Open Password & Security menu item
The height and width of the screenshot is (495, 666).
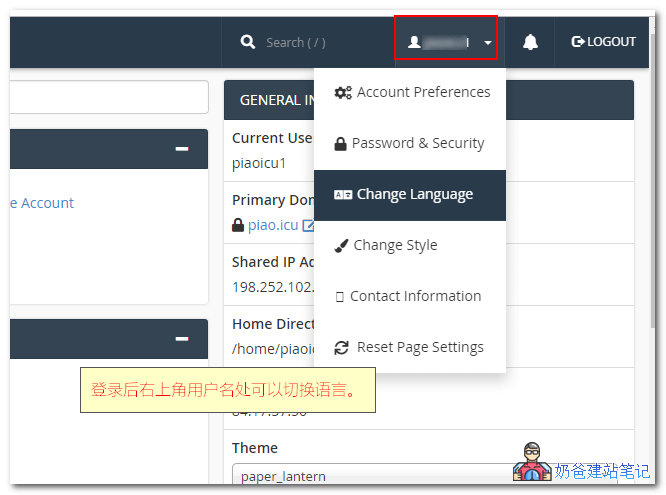(410, 143)
